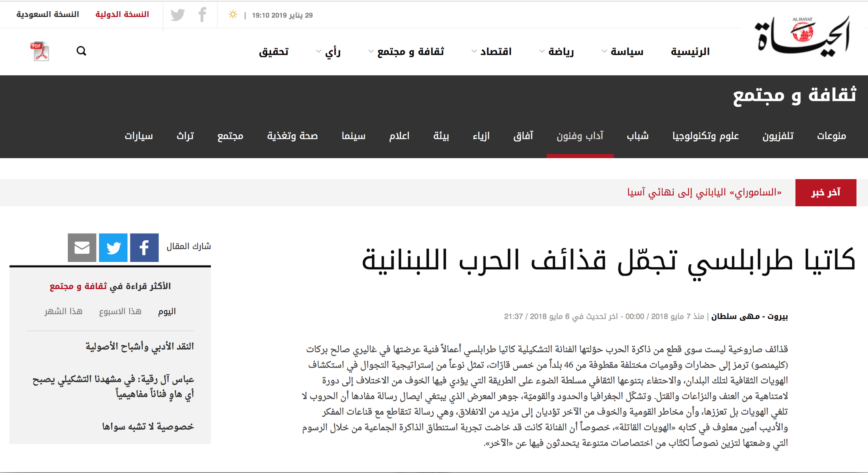Select the منوعات subsection tab
This screenshot has height=473, width=868.
coord(831,136)
